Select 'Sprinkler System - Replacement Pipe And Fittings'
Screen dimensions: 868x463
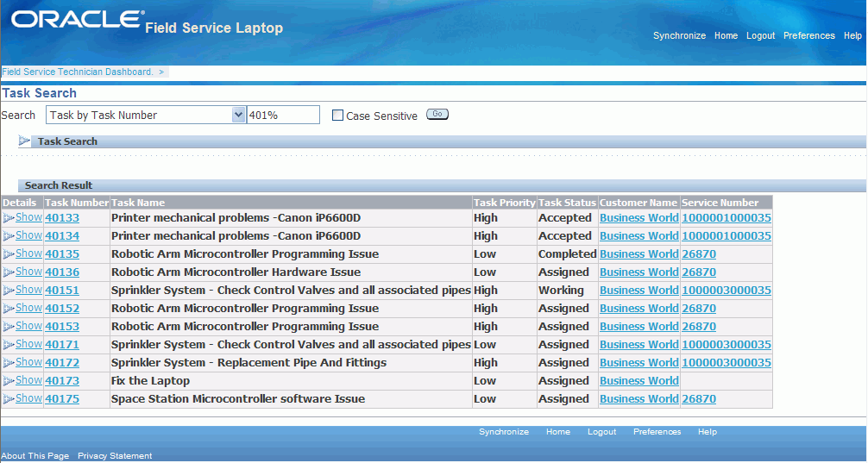(249, 363)
